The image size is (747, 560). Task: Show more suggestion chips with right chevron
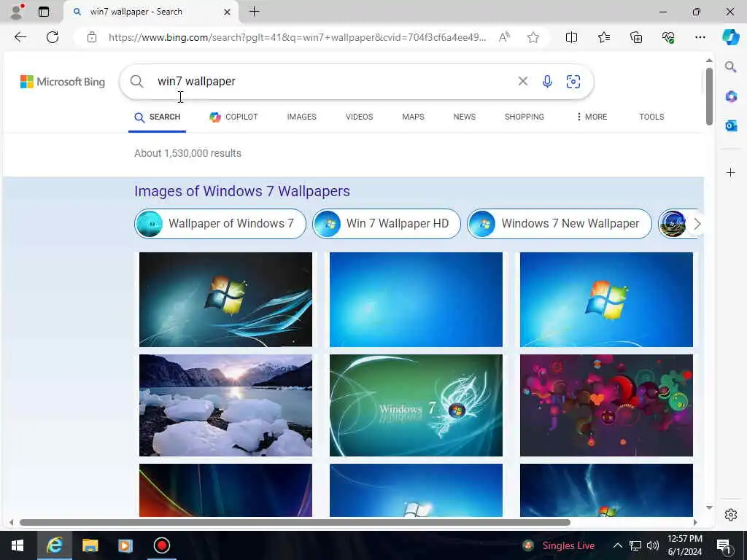(x=697, y=223)
